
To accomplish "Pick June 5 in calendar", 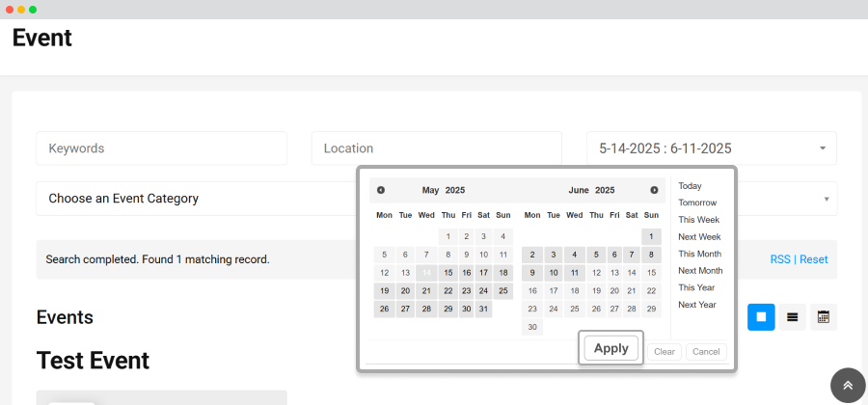I will 596,256.
